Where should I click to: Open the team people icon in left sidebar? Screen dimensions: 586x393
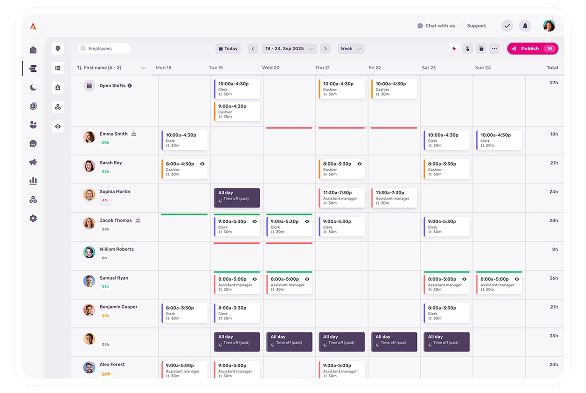[x=33, y=125]
